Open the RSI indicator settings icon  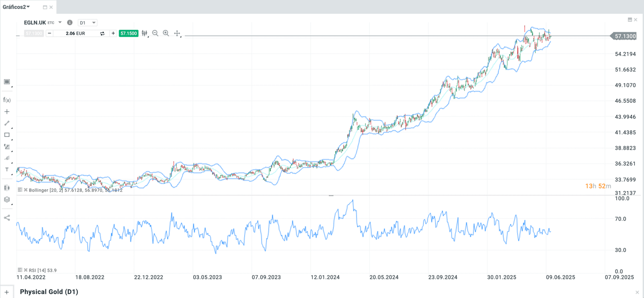point(20,270)
